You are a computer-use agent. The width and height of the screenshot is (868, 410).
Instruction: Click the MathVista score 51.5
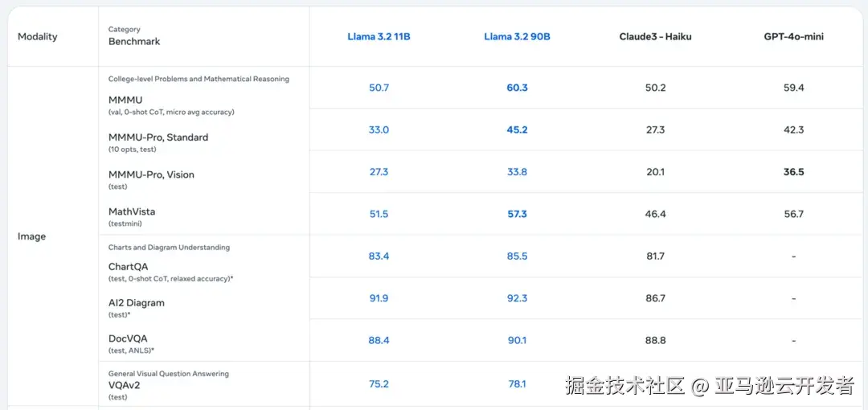click(379, 214)
